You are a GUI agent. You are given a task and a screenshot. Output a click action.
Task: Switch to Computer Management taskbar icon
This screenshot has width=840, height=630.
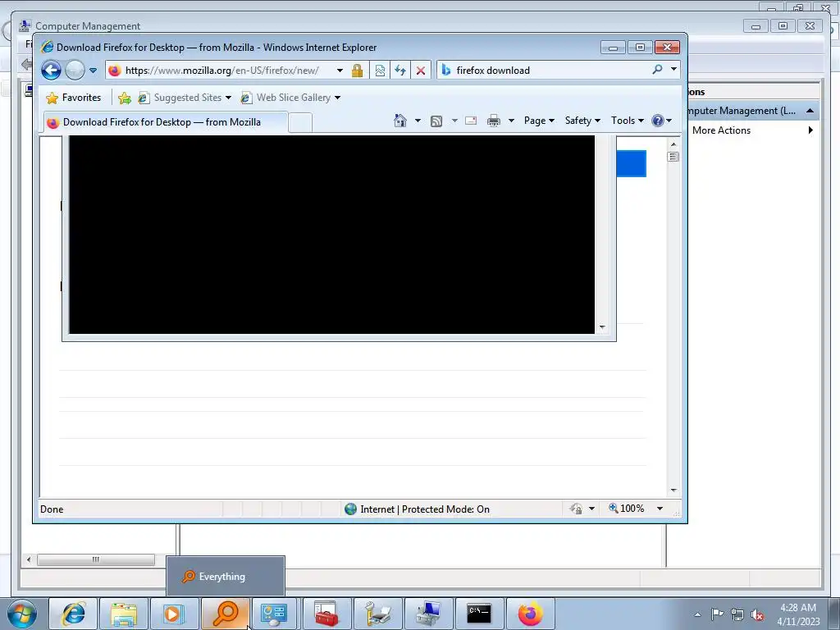point(428,614)
